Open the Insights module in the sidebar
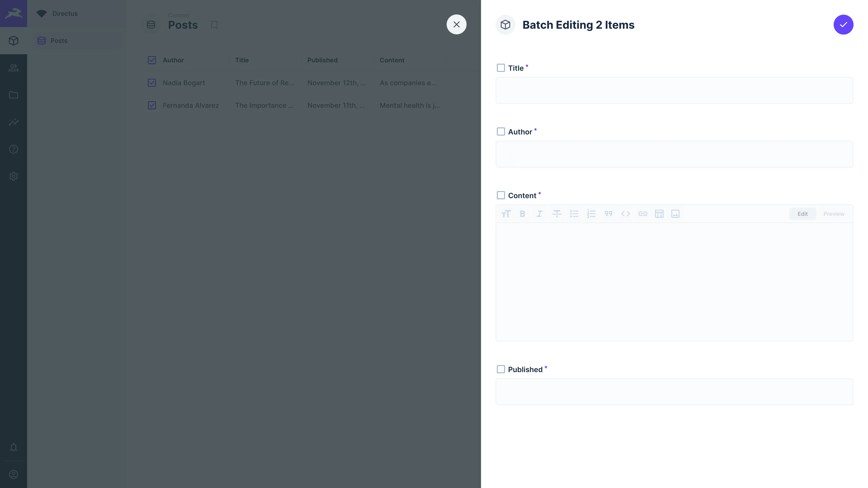The height and width of the screenshot is (488, 868). click(14, 122)
